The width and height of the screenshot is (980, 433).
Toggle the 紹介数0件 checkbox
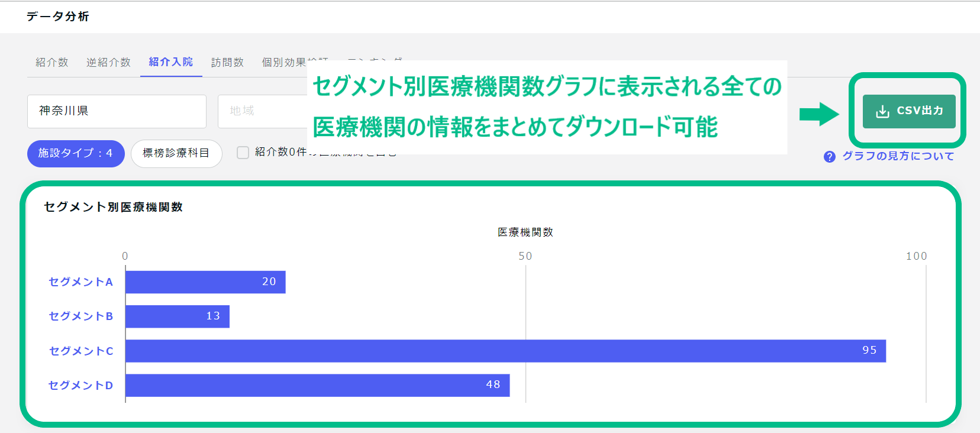243,153
